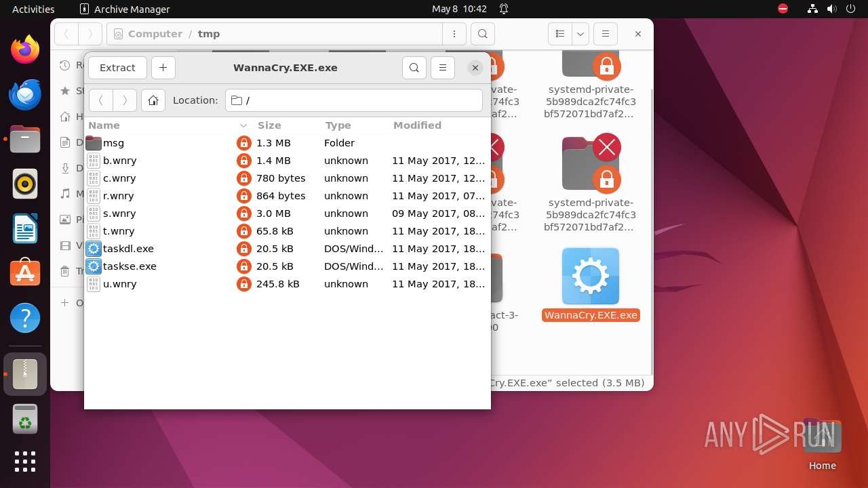This screenshot has height=488, width=868.
Task: Show Applications grid
Action: [x=25, y=462]
